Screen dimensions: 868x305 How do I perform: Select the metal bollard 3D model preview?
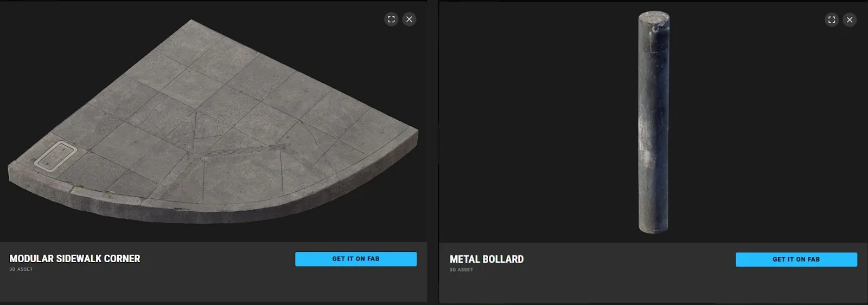click(x=654, y=122)
